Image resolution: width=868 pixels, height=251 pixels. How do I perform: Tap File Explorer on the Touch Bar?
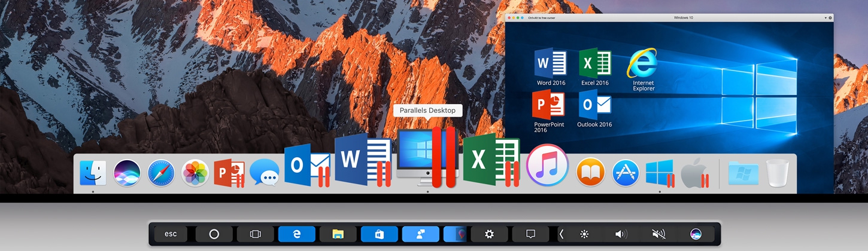tap(338, 234)
